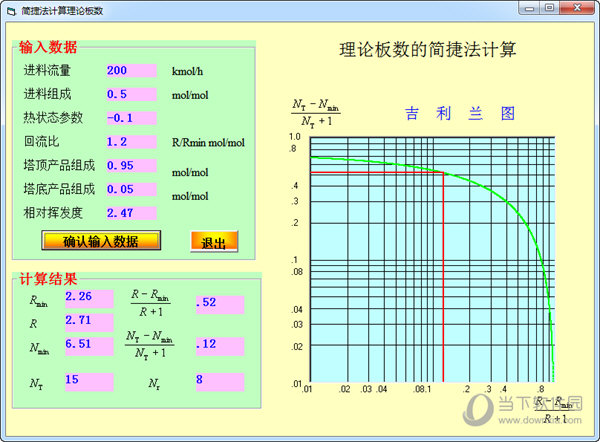The height and width of the screenshot is (442, 600).
Task: Click the 简捷法计算理论板数 window title
Action: (62, 11)
